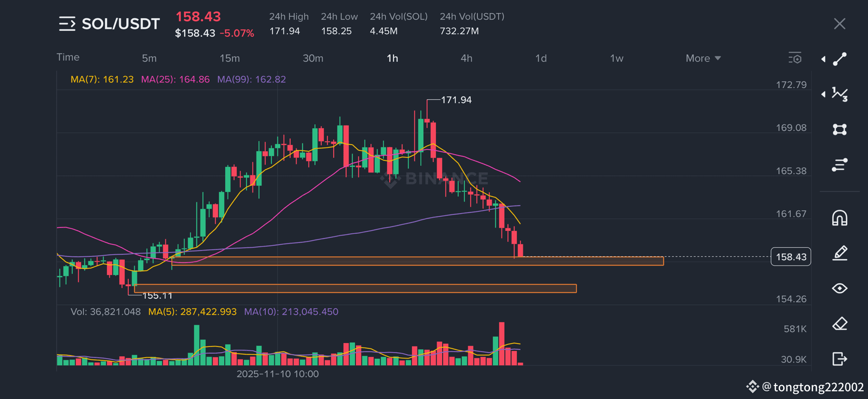Select the Elliott wave pattern tool
Screen dimensions: 868x399
840,94
